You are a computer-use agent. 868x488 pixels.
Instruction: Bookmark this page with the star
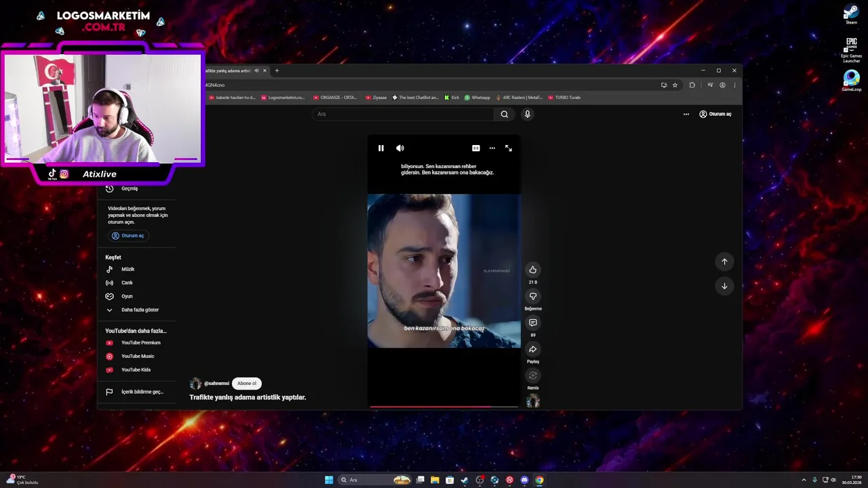675,85
